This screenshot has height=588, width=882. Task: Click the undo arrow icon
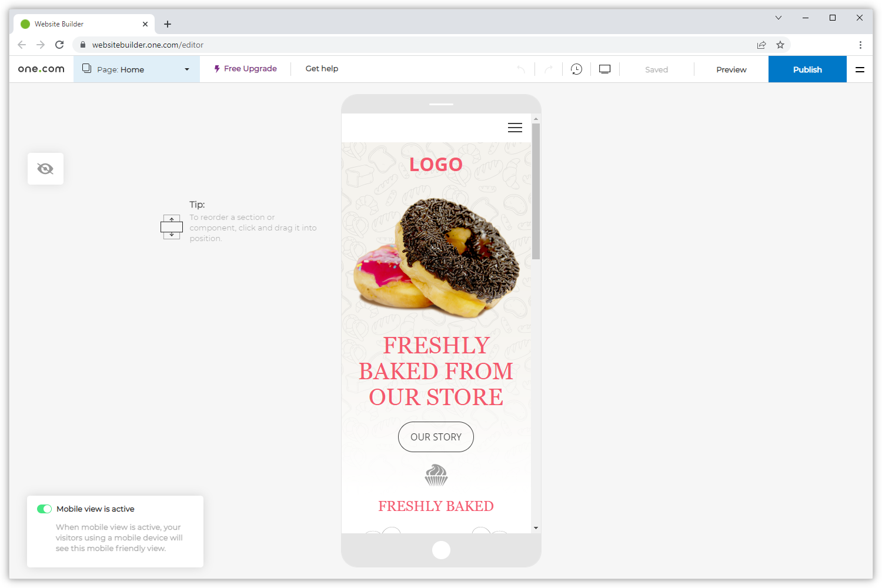click(520, 69)
